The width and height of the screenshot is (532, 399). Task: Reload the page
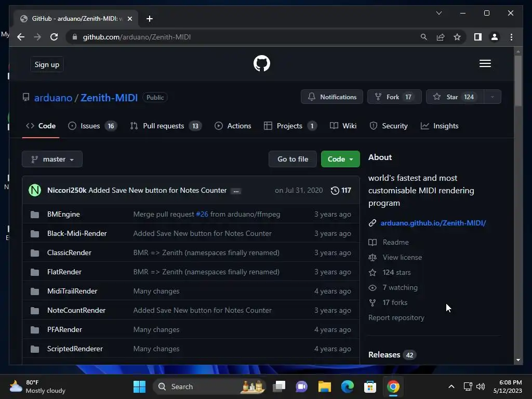point(54,37)
